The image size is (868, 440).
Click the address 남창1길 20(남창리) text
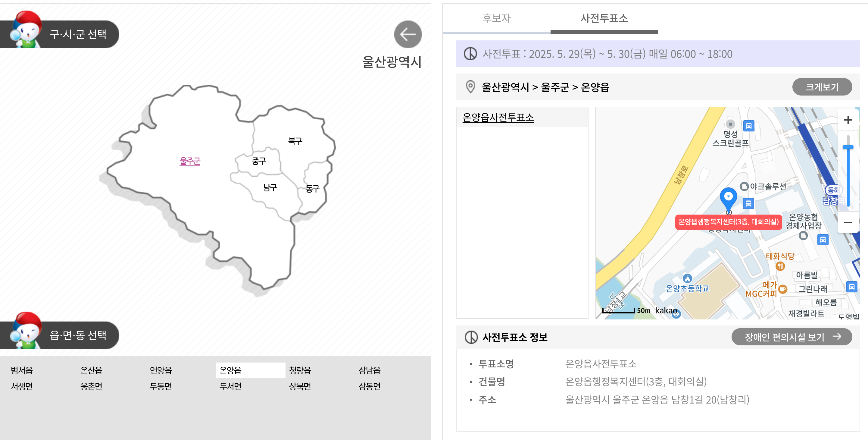point(710,400)
